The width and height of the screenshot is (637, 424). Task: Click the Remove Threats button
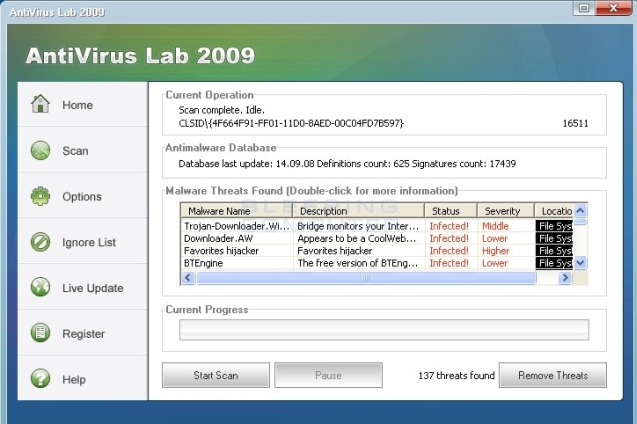click(x=553, y=375)
